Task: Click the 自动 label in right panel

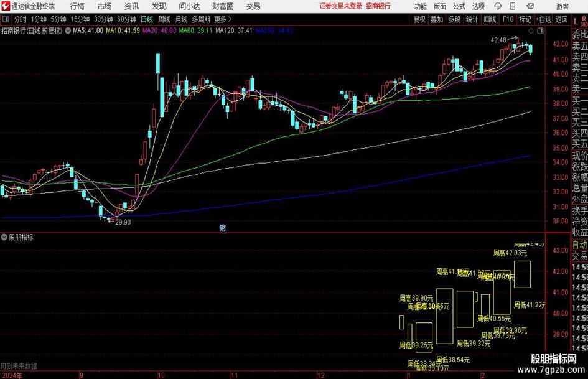Action: pos(580,245)
